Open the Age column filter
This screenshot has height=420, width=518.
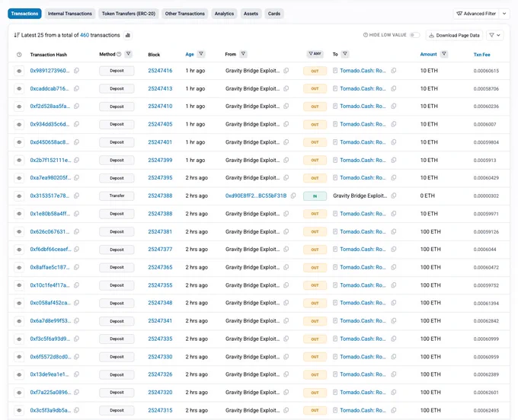[x=201, y=54]
